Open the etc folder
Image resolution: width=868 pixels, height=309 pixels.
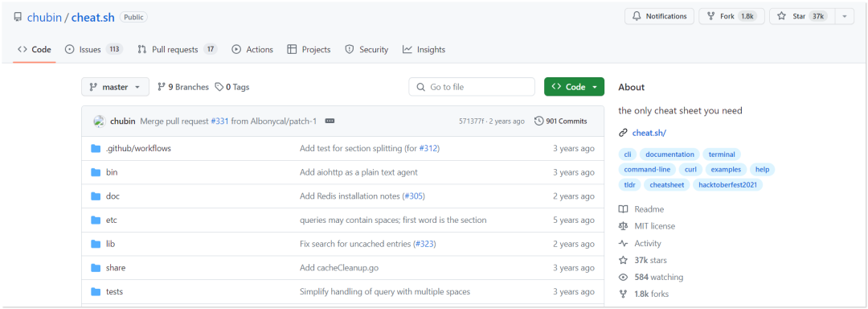point(111,220)
